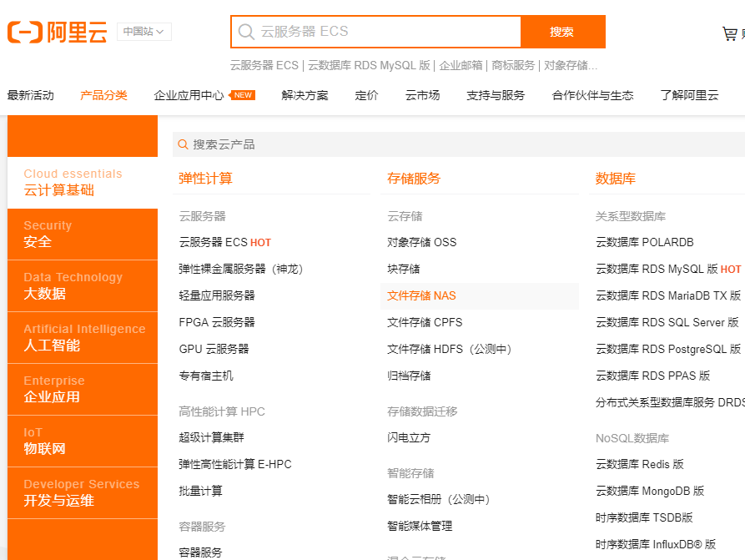Select the 开发与运维 sidebar category
Screen dimensions: 745x560
(x=83, y=493)
